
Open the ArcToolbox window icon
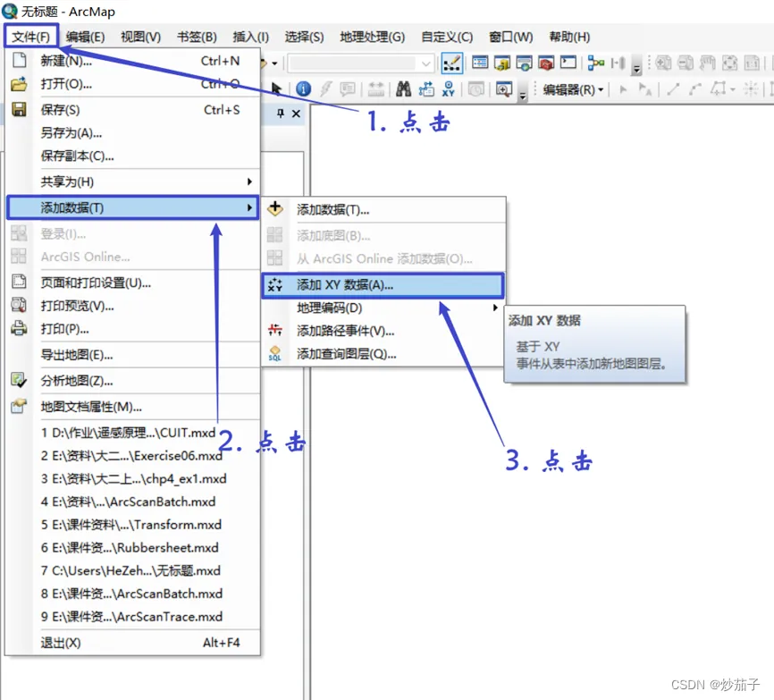coord(546,63)
